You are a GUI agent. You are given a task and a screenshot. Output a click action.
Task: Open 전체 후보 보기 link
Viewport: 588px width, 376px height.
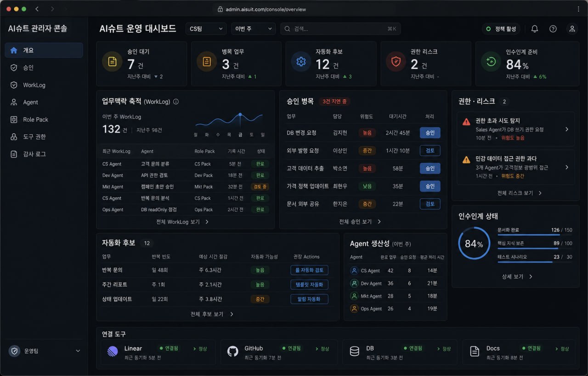212,314
